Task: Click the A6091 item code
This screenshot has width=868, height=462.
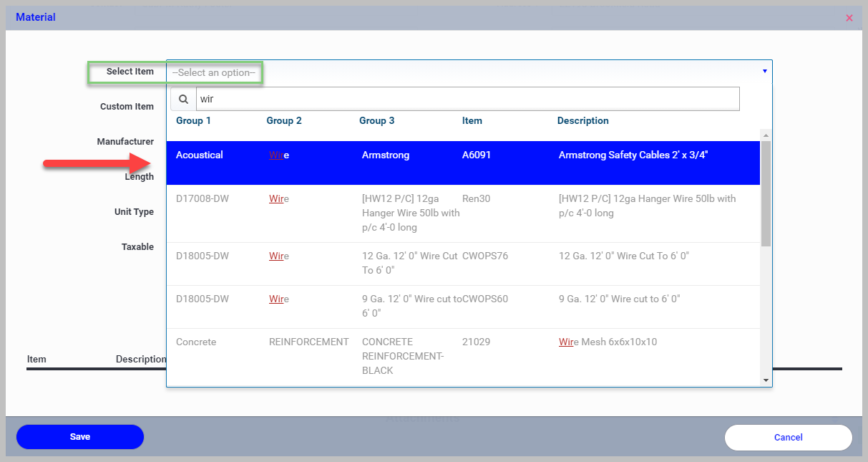Action: (477, 155)
